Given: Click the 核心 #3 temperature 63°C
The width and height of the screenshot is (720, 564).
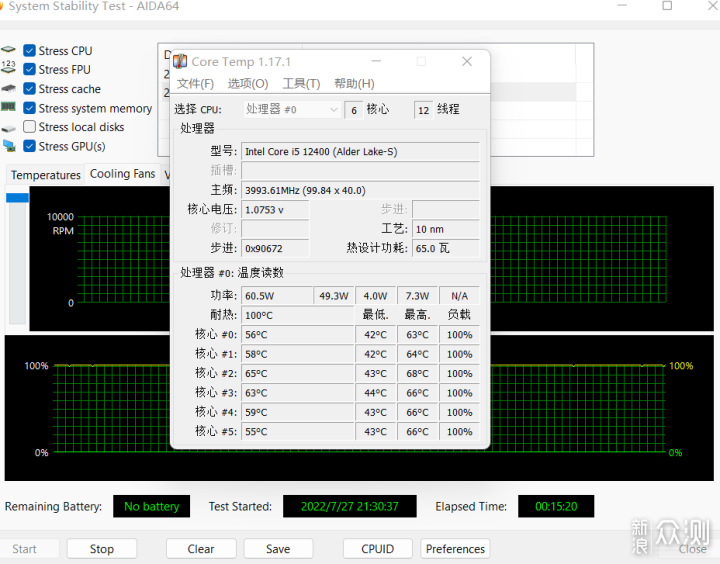Looking at the screenshot, I should (x=298, y=393).
